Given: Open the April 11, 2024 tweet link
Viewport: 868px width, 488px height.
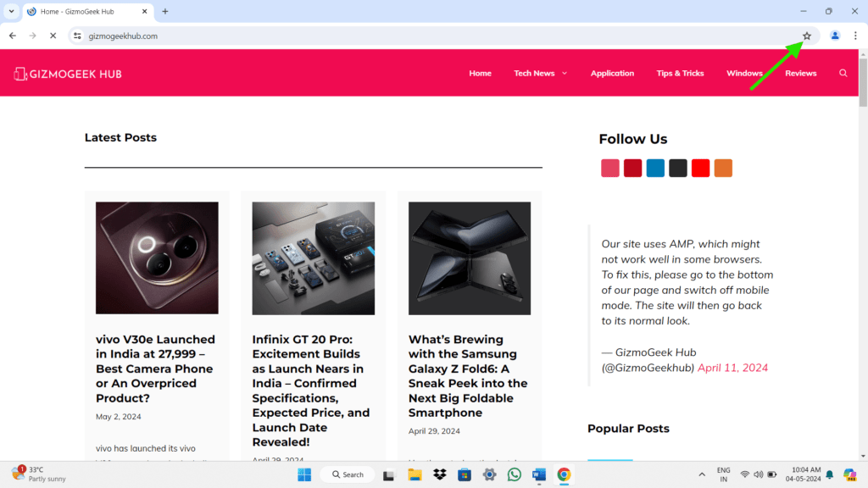Looking at the screenshot, I should (x=732, y=368).
